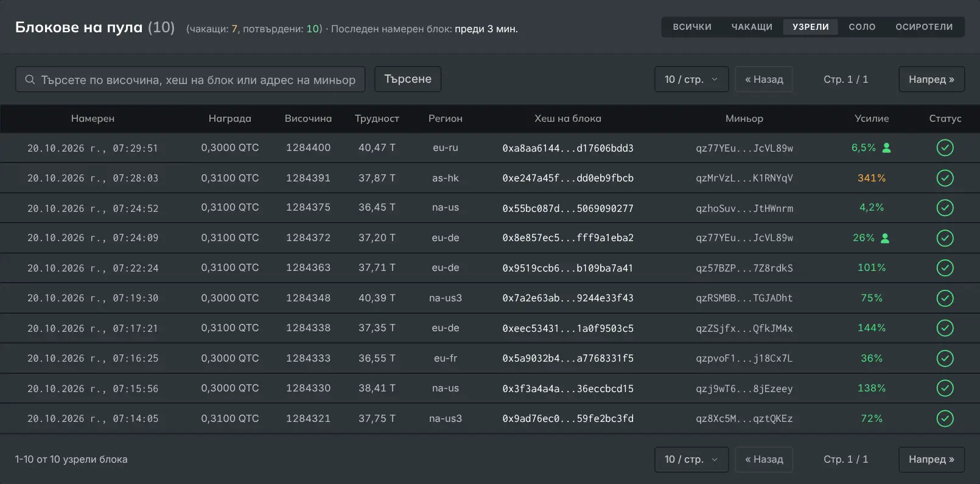This screenshot has width=980, height=484.
Task: Click solo miner icon beside 6,5% effort
Action: click(887, 148)
